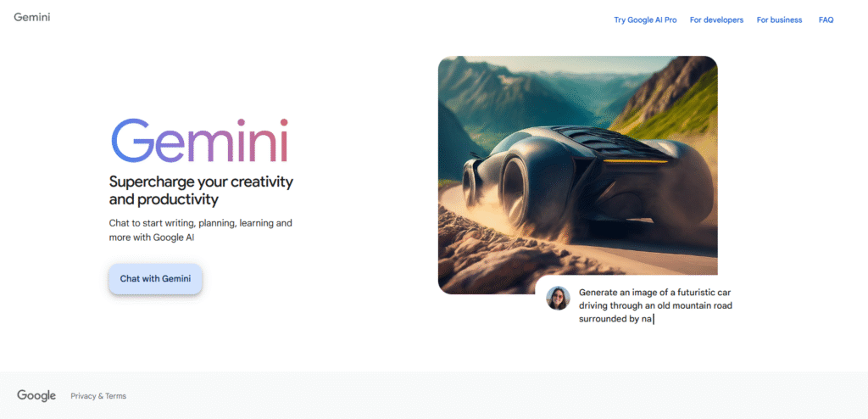Click the 'Generate an image' prompt text
This screenshot has width=868, height=419.
pyautogui.click(x=656, y=305)
